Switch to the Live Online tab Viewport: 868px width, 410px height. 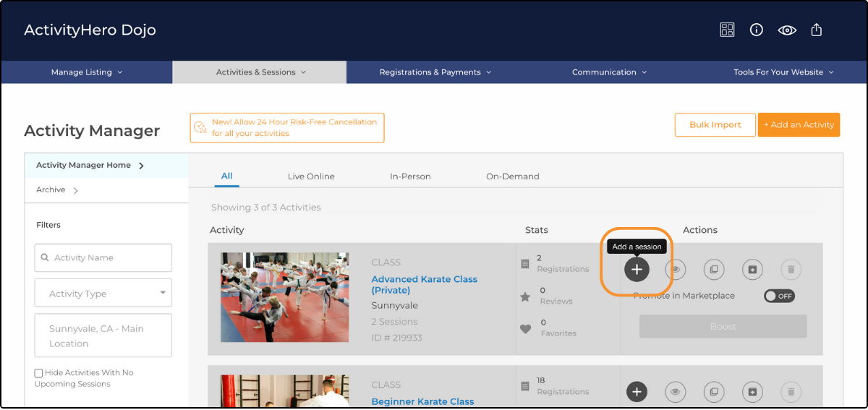311,176
